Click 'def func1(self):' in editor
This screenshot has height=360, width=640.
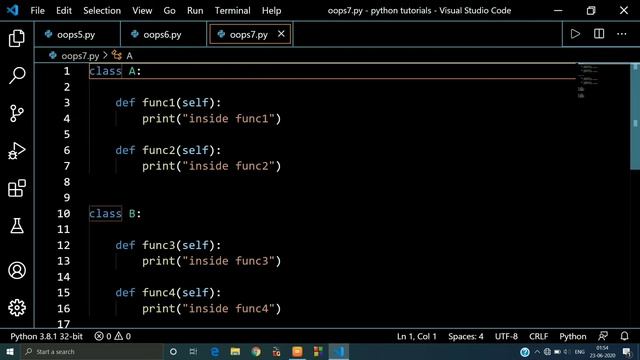tap(168, 102)
